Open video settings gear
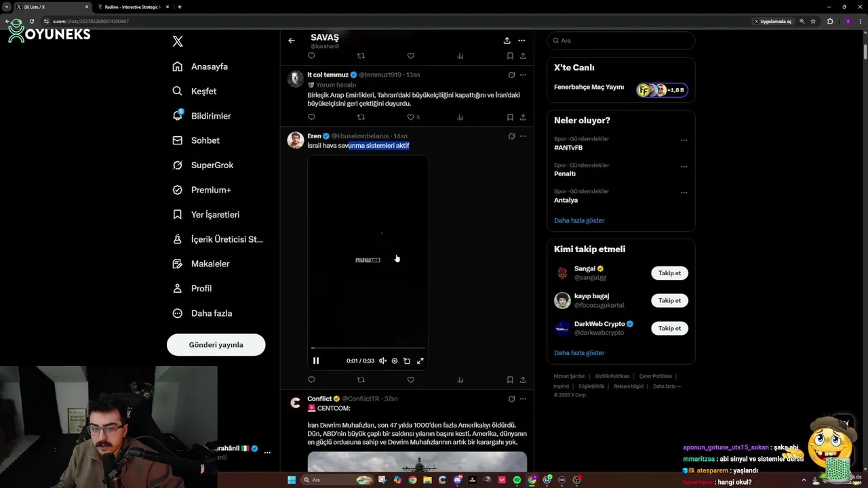This screenshot has height=488, width=868. pos(395,361)
